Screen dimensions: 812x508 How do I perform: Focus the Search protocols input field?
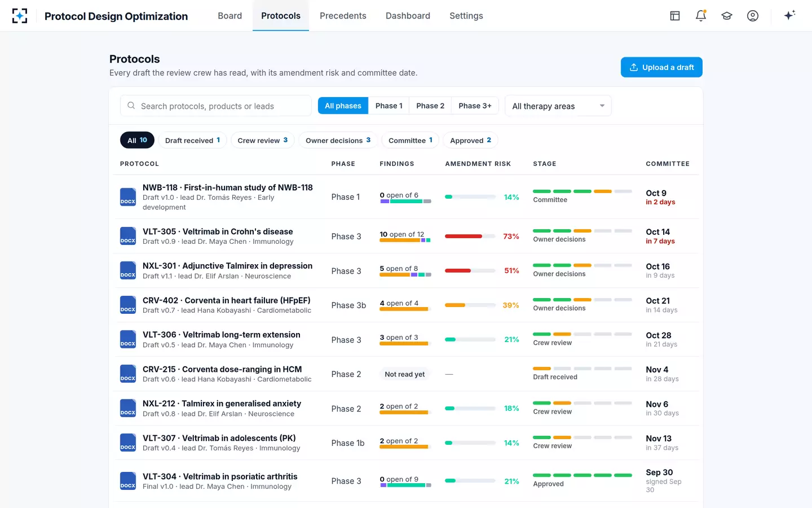click(216, 106)
